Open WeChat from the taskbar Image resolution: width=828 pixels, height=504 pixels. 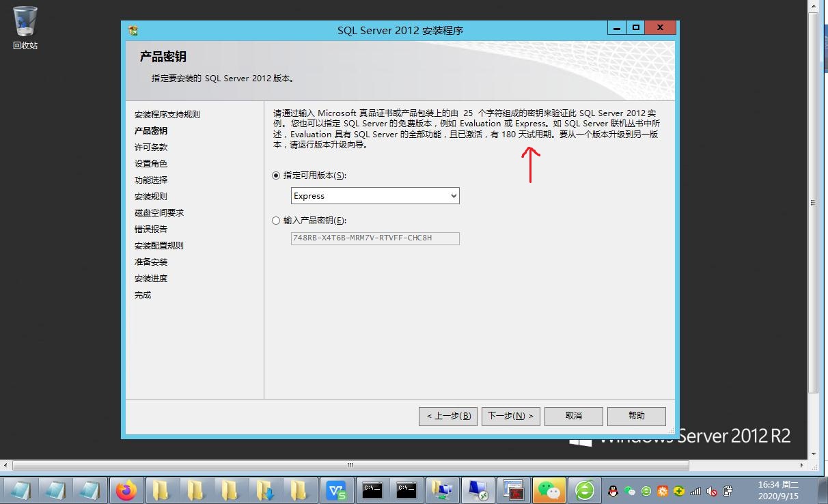tap(549, 490)
